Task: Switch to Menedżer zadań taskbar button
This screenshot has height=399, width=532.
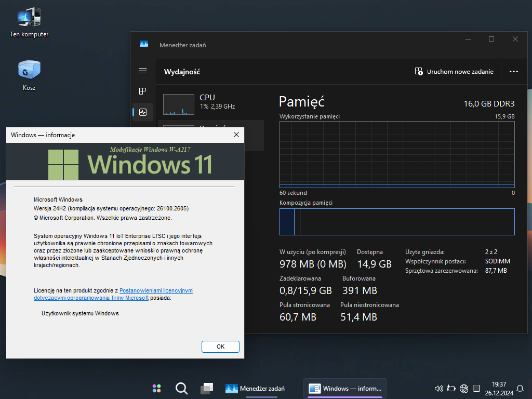Action: coord(255,389)
